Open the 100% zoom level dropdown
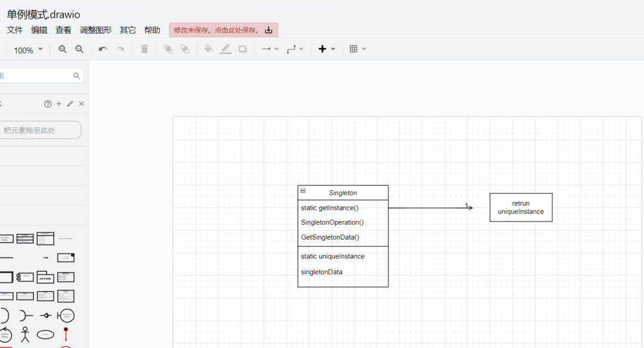 [29, 49]
